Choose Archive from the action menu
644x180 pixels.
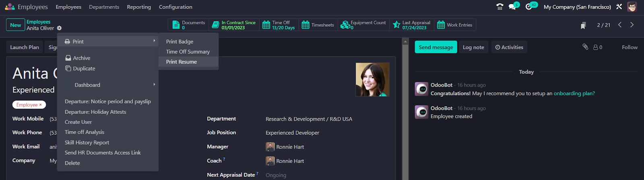pyautogui.click(x=108, y=58)
